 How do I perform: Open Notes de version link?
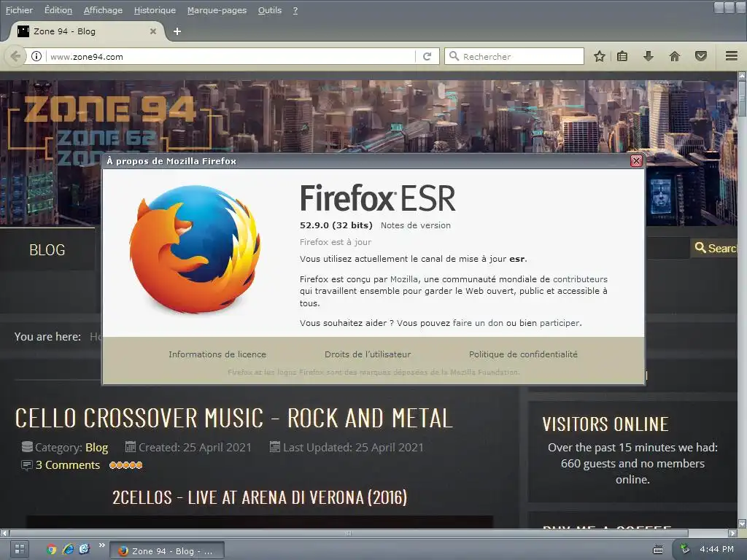(415, 225)
